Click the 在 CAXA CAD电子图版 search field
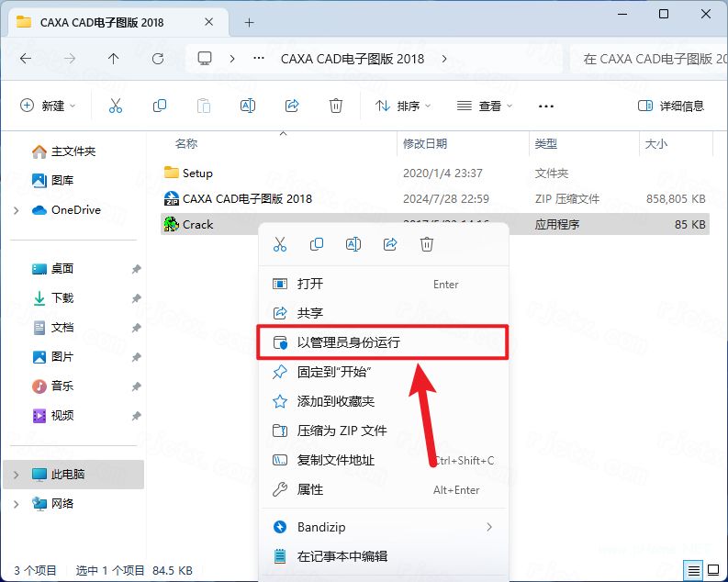This screenshot has height=582, width=728. (649, 59)
